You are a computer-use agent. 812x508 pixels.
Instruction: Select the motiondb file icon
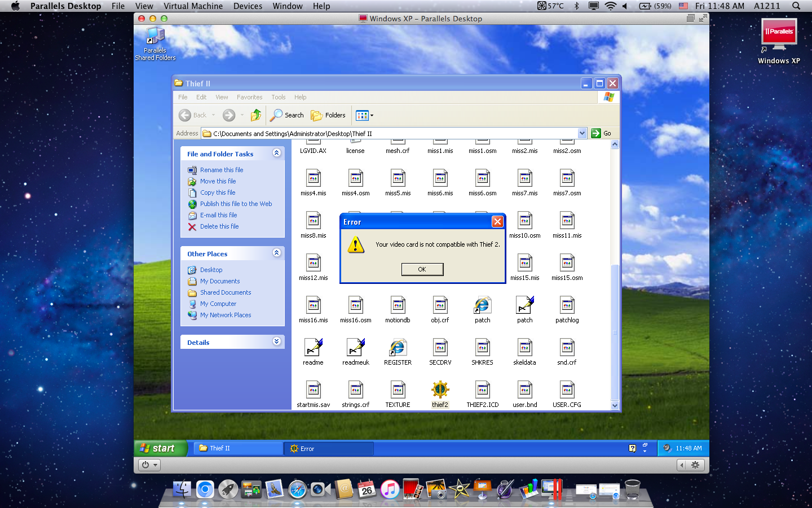click(x=398, y=305)
